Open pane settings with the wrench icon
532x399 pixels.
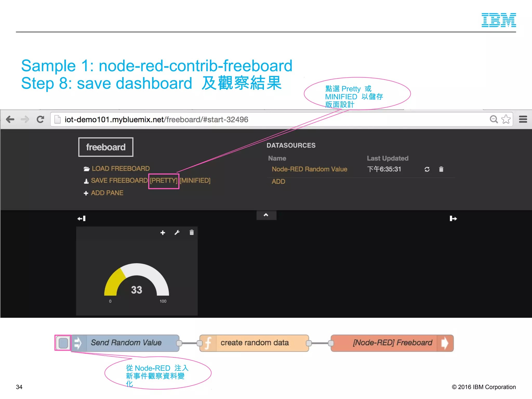pyautogui.click(x=177, y=232)
